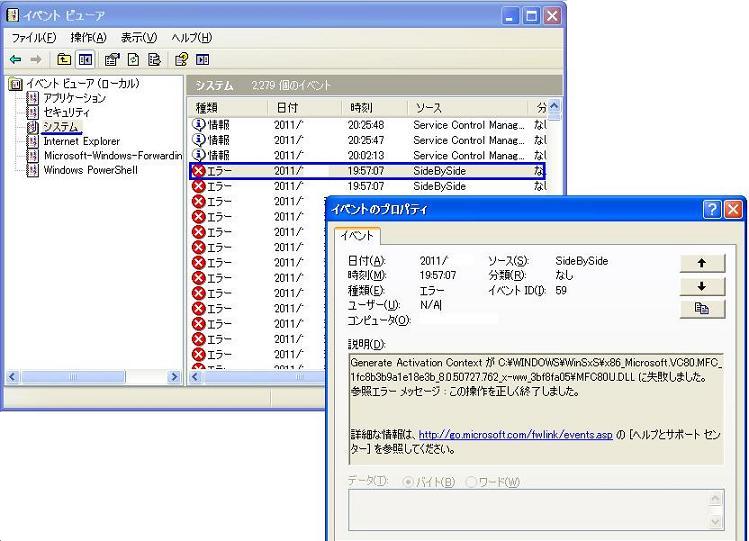Select the ワード radio button
The width and height of the screenshot is (749, 541).
[x=470, y=482]
